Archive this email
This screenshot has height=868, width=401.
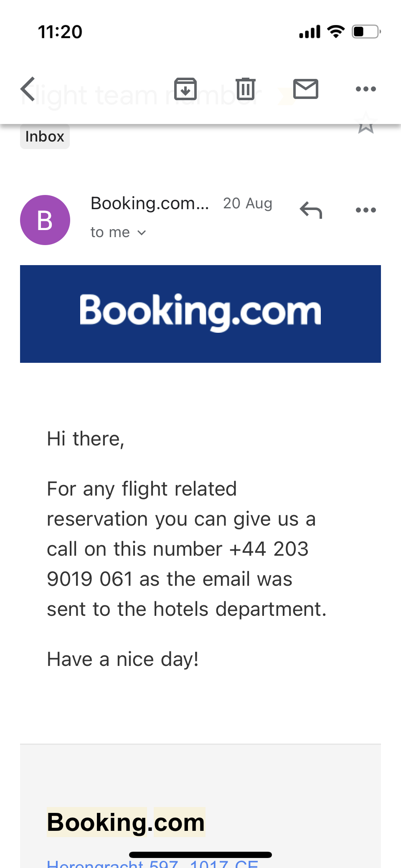[x=185, y=89]
